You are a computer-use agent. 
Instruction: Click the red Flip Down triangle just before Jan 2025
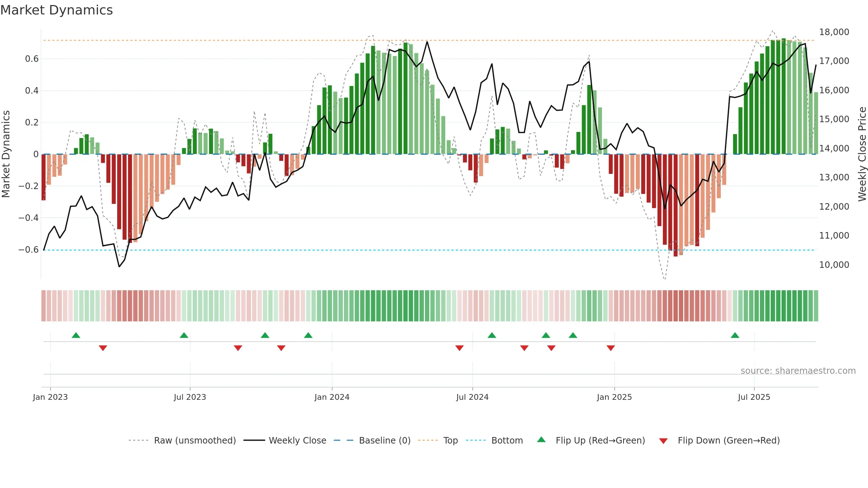tap(611, 348)
